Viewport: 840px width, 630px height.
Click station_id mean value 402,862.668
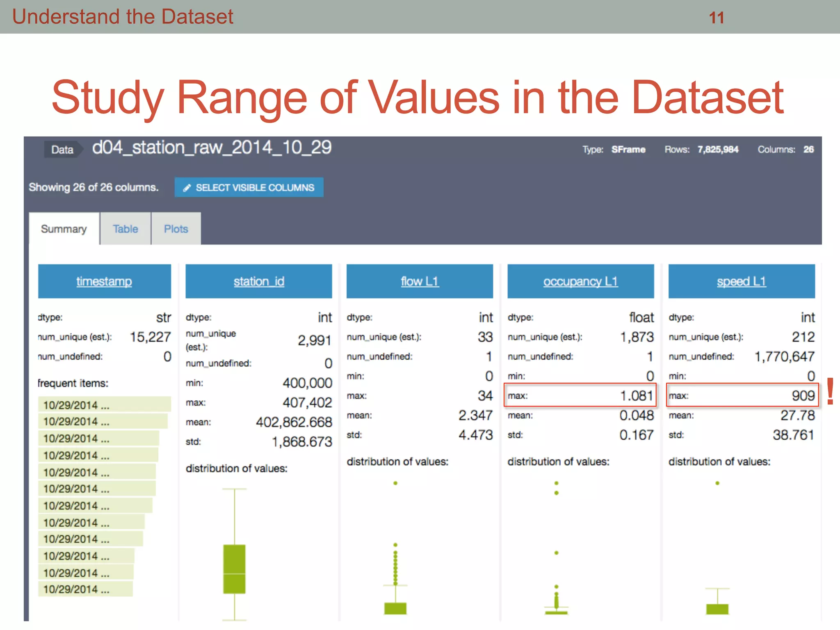point(294,422)
